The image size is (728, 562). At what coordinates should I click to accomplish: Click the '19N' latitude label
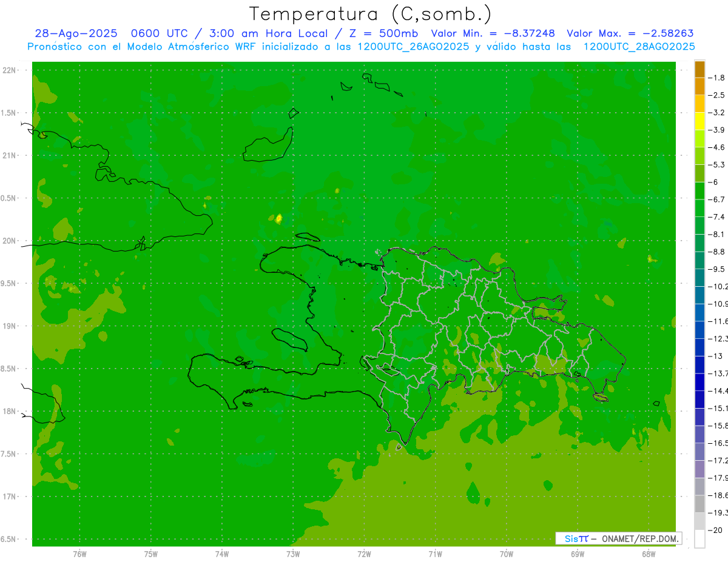tap(9, 326)
